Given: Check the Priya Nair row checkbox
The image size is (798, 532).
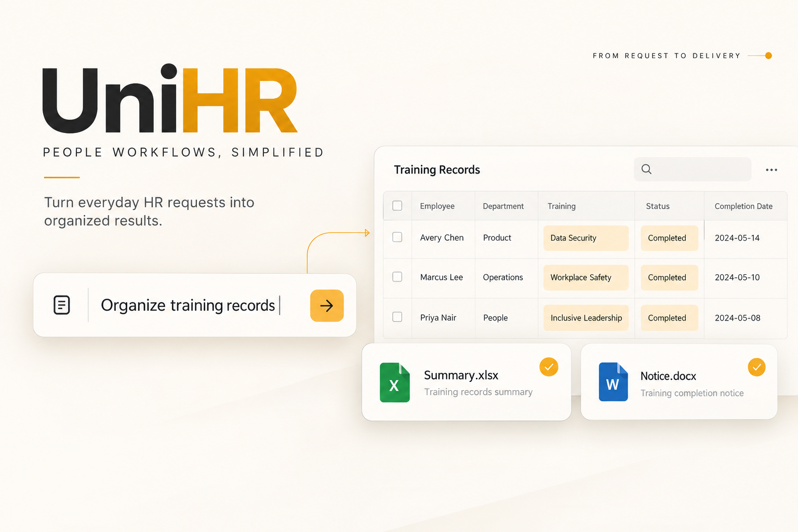Looking at the screenshot, I should [397, 316].
